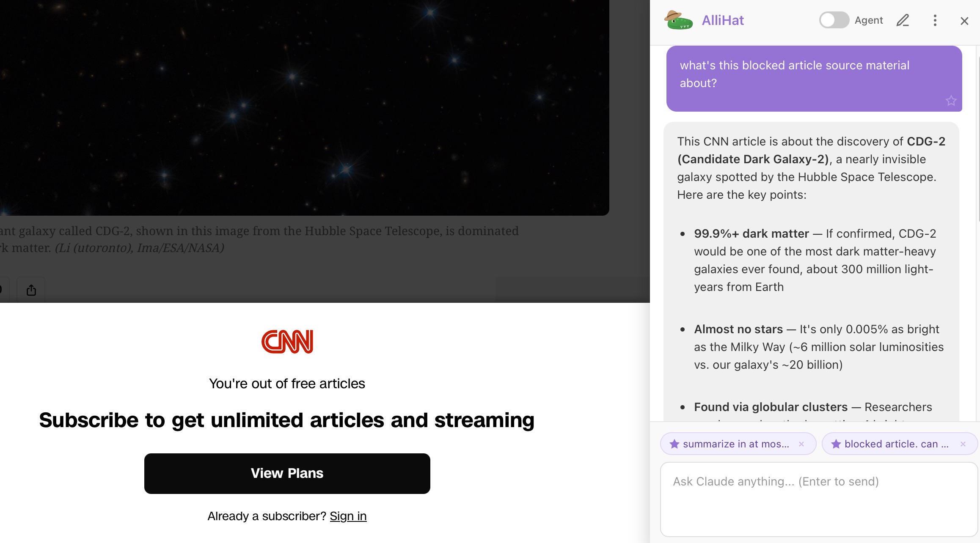Remove the 'blocked article. can ...' prompt chip
The width and height of the screenshot is (980, 543).
tap(963, 444)
